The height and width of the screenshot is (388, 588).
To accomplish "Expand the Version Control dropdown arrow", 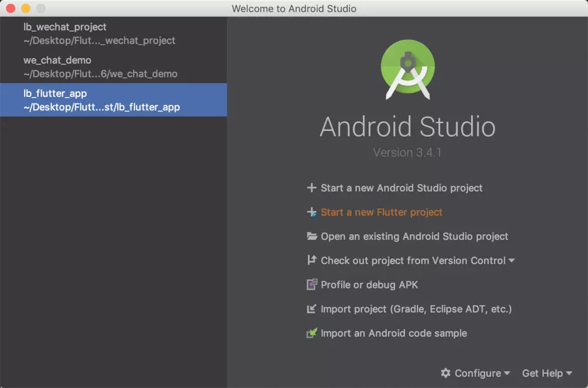I will [512, 260].
